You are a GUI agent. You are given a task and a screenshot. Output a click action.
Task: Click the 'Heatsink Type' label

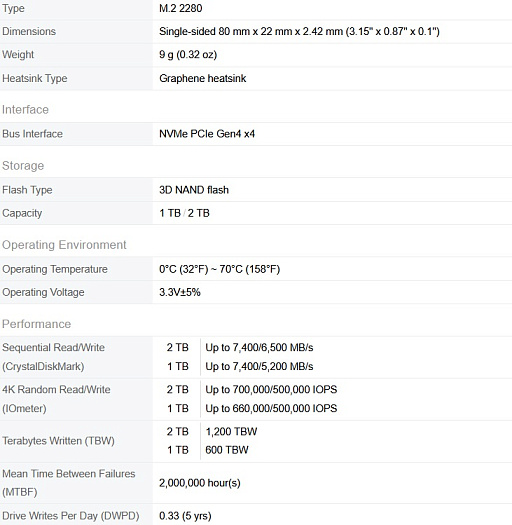[x=35, y=78]
